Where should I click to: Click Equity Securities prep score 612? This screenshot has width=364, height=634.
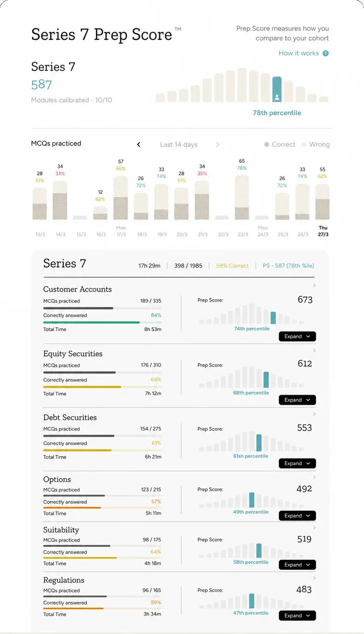[305, 364]
